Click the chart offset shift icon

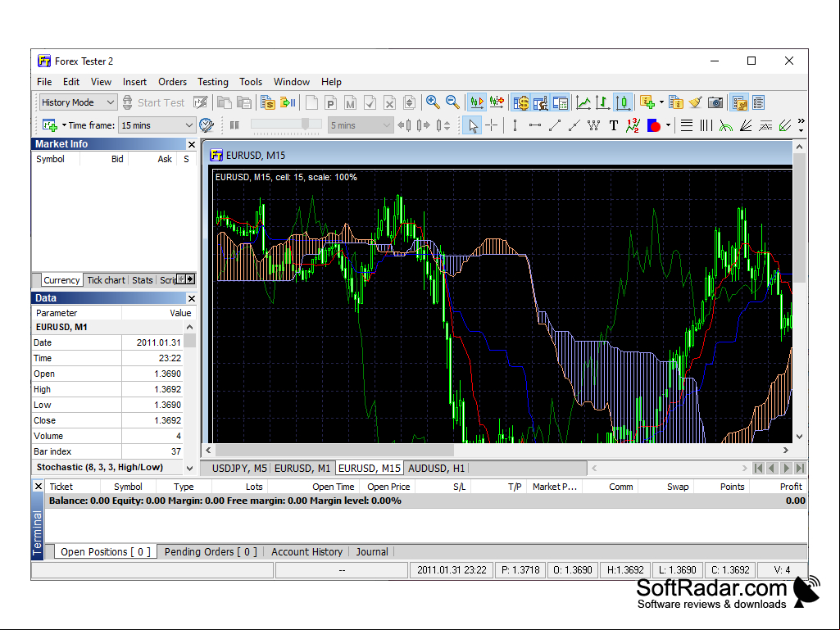coord(497,102)
